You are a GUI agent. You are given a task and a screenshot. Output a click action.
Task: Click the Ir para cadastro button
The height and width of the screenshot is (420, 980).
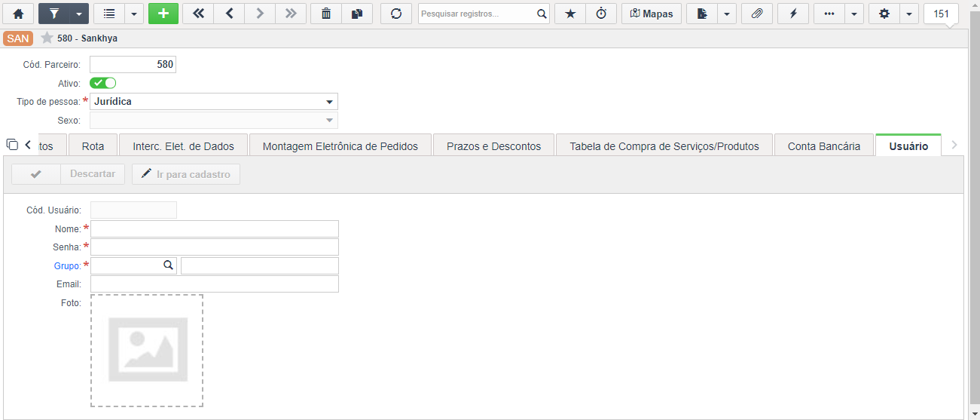pyautogui.click(x=186, y=174)
